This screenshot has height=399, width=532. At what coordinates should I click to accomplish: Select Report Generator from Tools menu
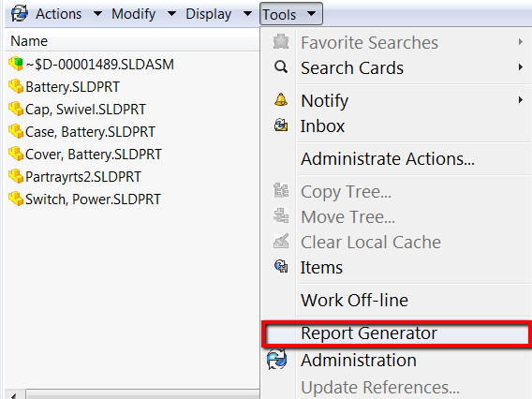click(x=396, y=333)
